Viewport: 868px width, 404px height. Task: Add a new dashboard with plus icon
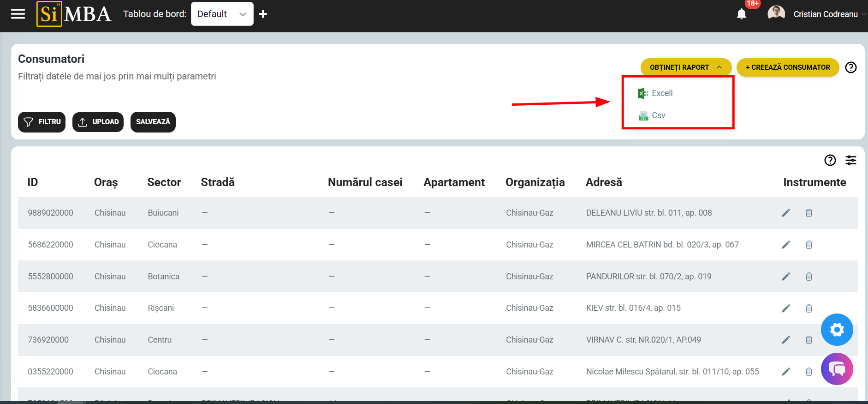coord(263,14)
